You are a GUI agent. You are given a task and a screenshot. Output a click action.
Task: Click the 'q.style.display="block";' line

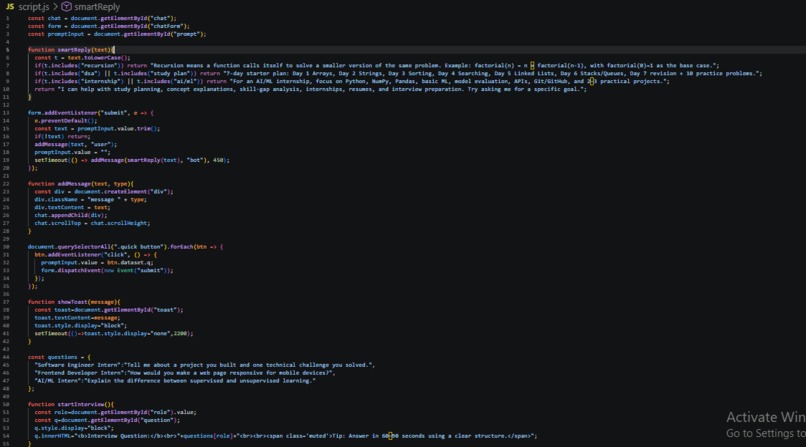coord(74,428)
